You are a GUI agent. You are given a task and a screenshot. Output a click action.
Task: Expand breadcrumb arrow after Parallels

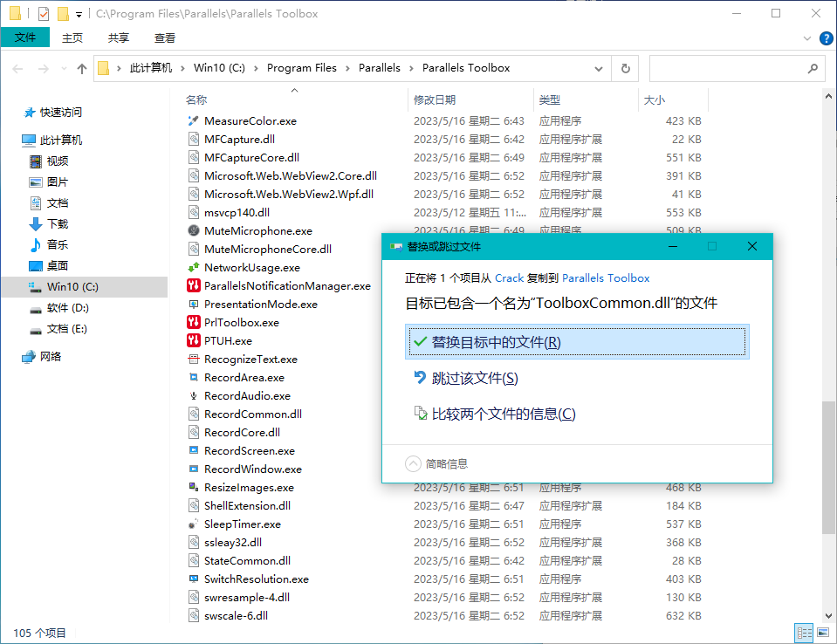(411, 68)
